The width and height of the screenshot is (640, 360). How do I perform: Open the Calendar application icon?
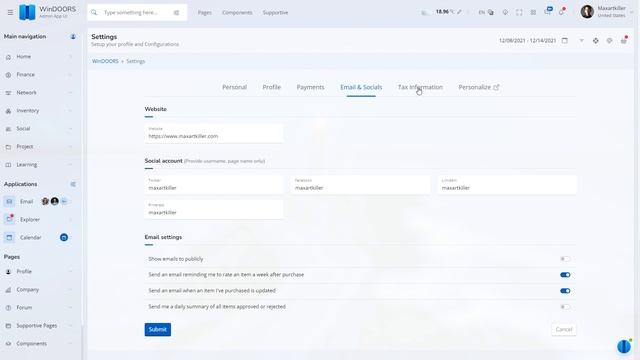tap(9, 237)
